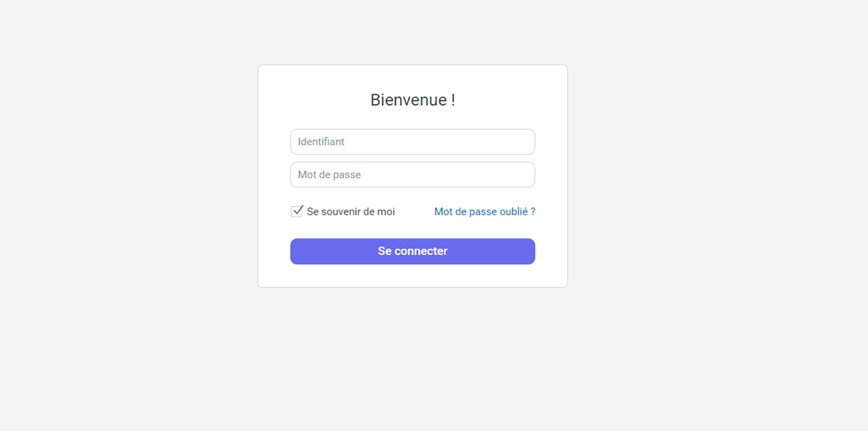
Task: Toggle the remember me checkmark box
Action: pyautogui.click(x=297, y=211)
